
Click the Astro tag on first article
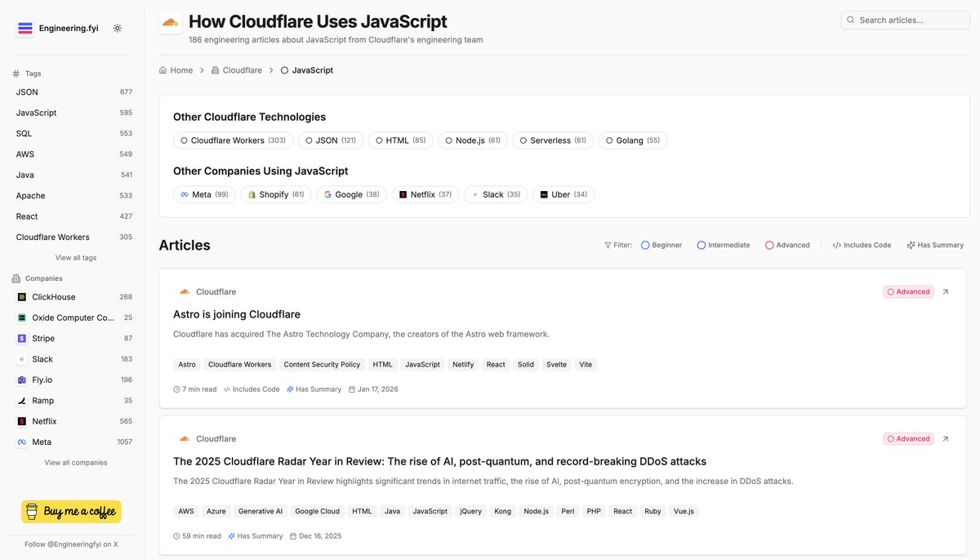click(187, 364)
